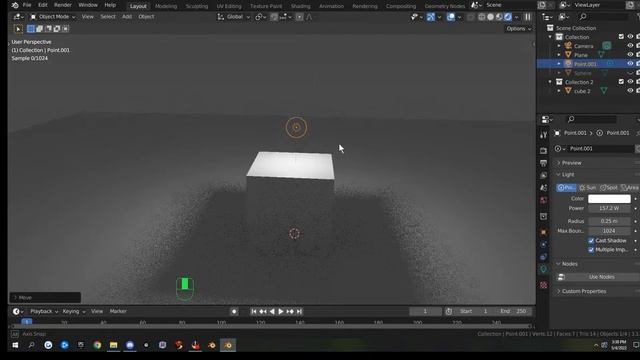Jump to the last frame

click(299, 311)
